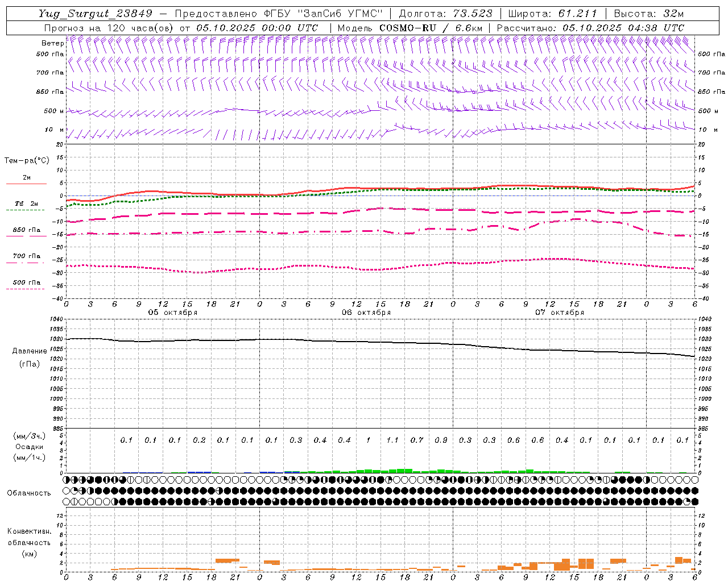The width and height of the screenshot is (728, 582).
Task: Click the precipitation value "1.1"
Action: tap(392, 440)
